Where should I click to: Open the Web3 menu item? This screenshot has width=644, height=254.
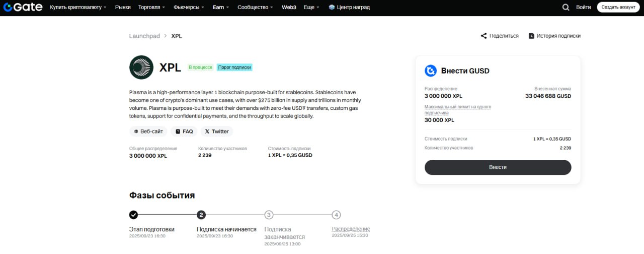pos(289,8)
